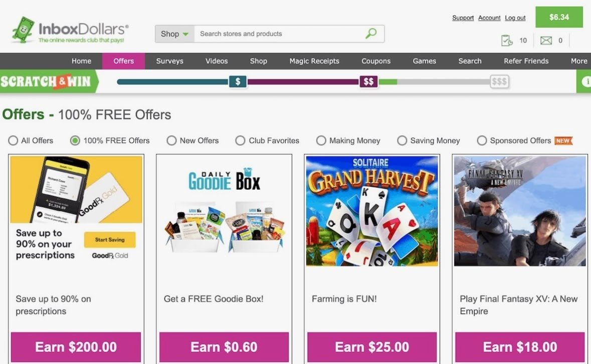Go to the Surveys tab
The image size is (591, 364).
[x=169, y=61]
